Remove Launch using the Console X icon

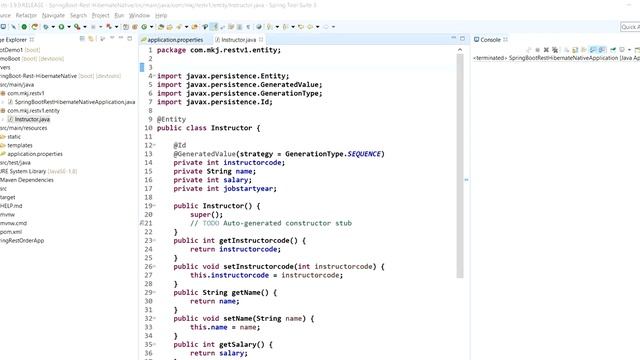546,50
